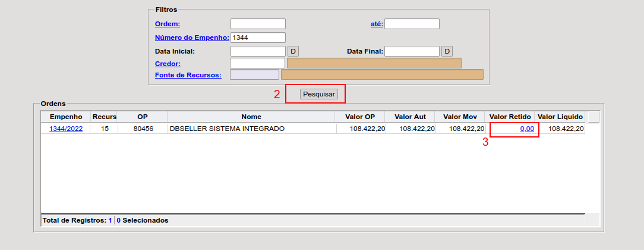This screenshot has height=250, width=644.
Task: Focus the Data Inicial text field
Action: coord(258,51)
